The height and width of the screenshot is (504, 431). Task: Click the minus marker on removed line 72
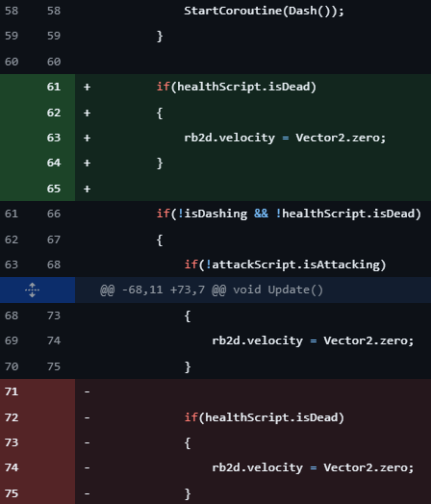[87, 417]
